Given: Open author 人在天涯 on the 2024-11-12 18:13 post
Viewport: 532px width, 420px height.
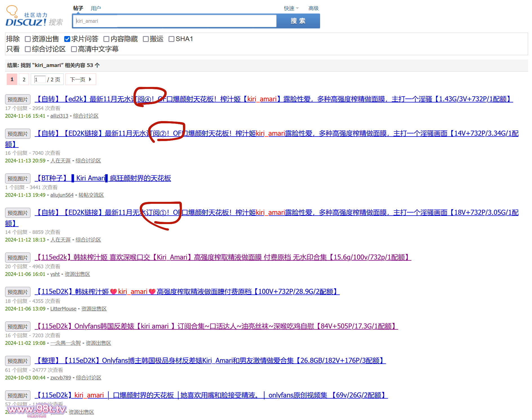Looking at the screenshot, I should [x=61, y=240].
